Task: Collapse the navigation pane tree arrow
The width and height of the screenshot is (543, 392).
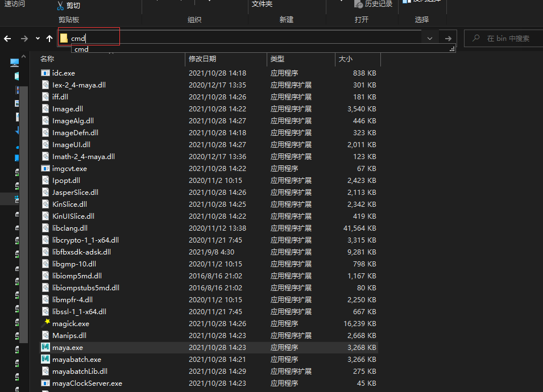Action: pos(23,56)
